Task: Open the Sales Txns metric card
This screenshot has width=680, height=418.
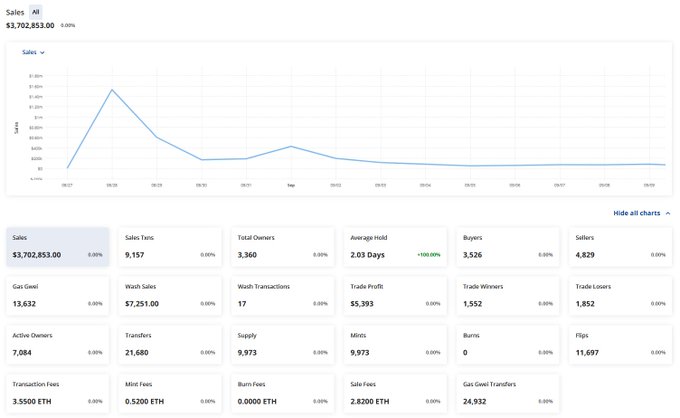Action: tap(170, 247)
